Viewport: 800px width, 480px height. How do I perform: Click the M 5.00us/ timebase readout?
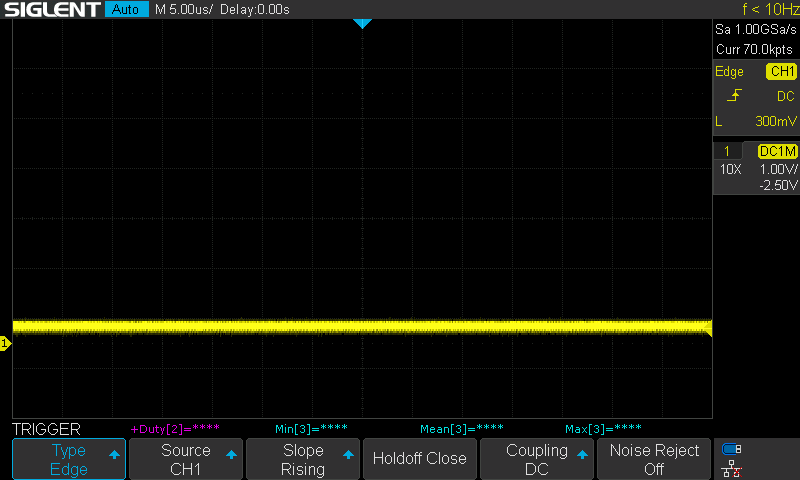[184, 9]
